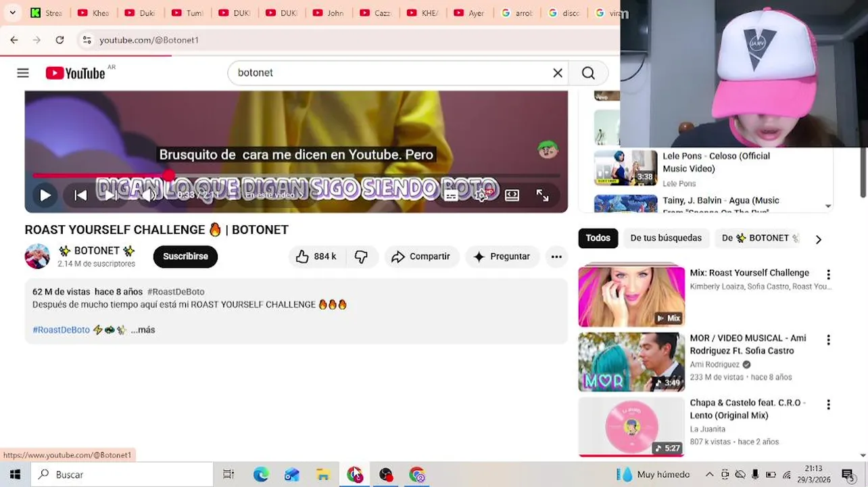Open the 'MOR / VIDEO MUSICAL' video title
868x487 pixels.
pyautogui.click(x=748, y=344)
